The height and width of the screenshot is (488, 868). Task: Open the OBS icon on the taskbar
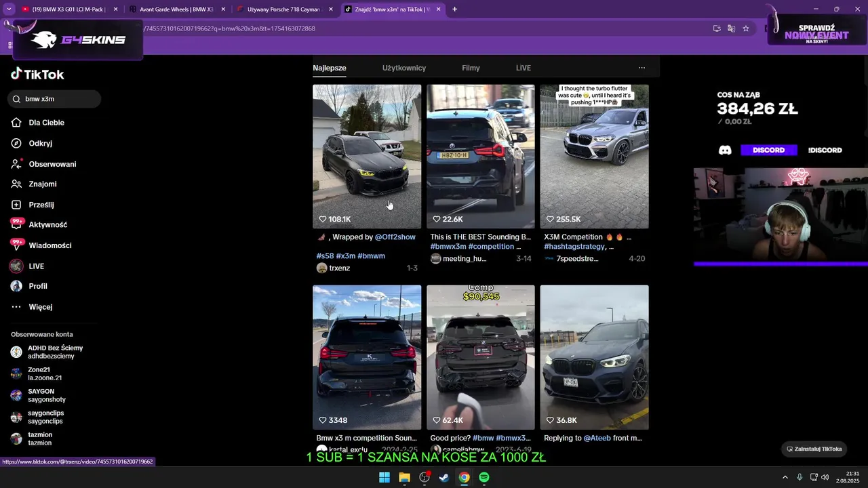point(425,477)
